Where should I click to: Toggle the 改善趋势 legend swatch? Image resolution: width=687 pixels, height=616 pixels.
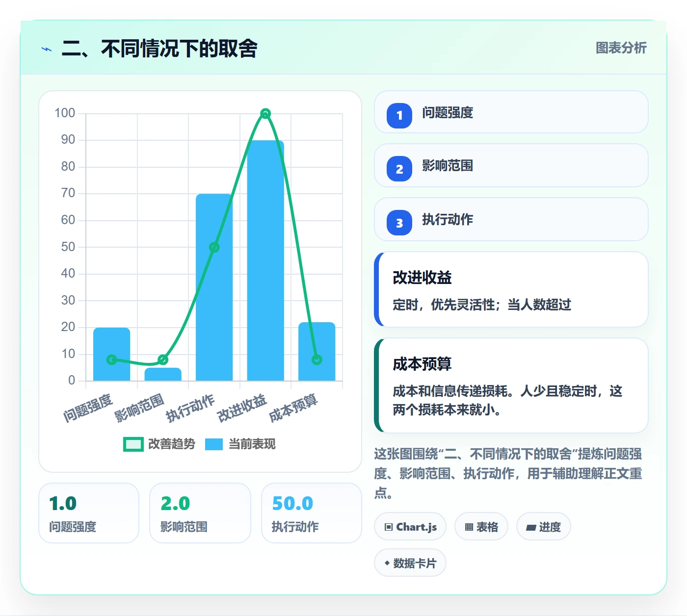(x=133, y=444)
